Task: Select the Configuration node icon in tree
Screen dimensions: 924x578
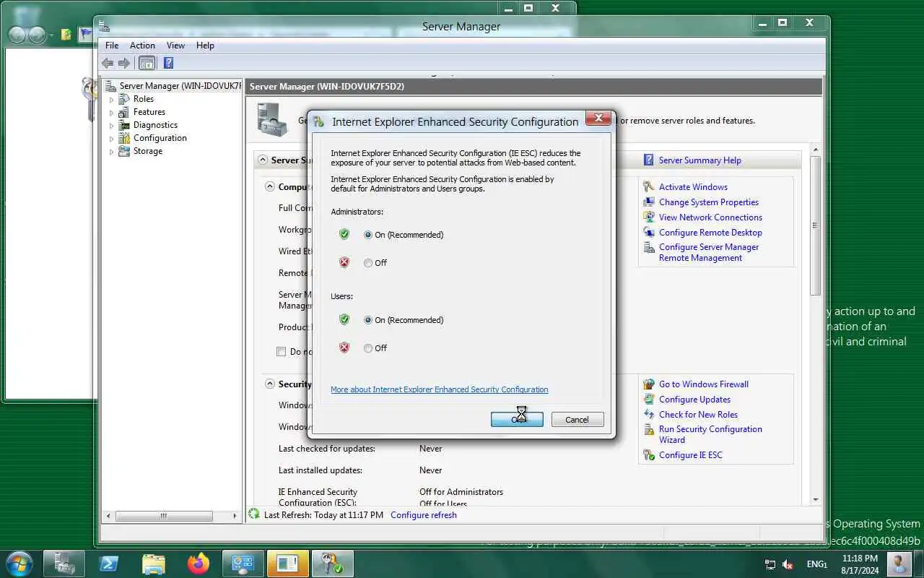Action: [125, 138]
